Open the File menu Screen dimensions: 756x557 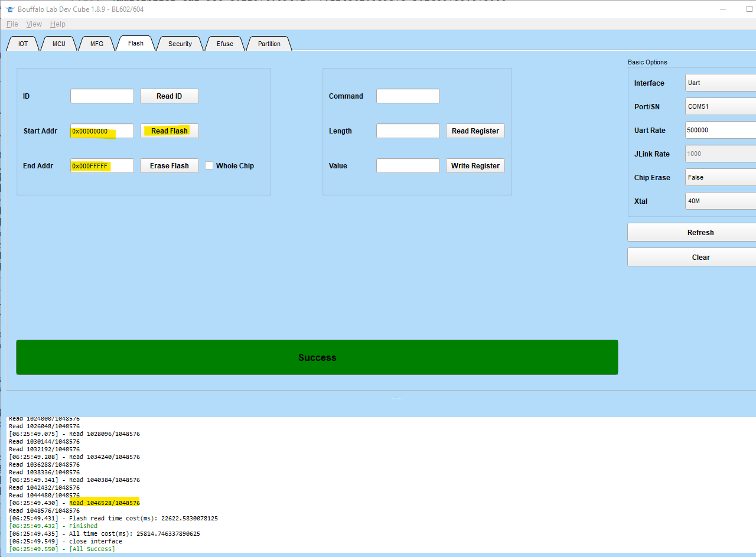12,24
